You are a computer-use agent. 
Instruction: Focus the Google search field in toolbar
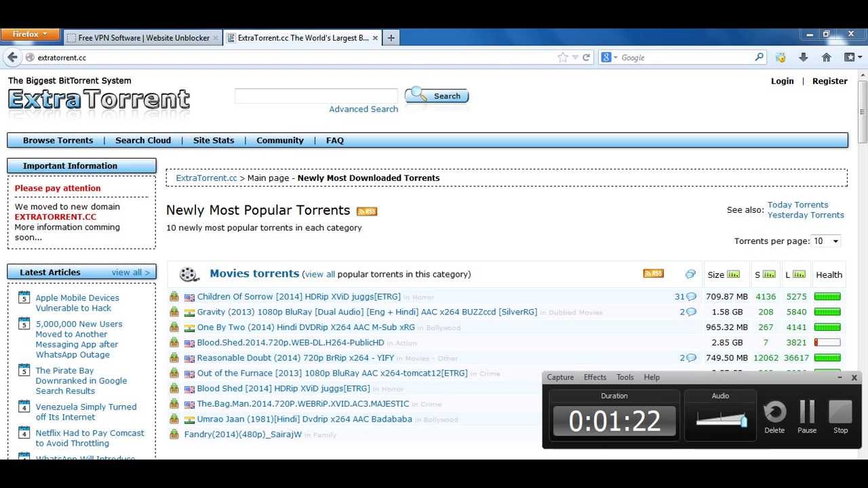click(x=686, y=58)
